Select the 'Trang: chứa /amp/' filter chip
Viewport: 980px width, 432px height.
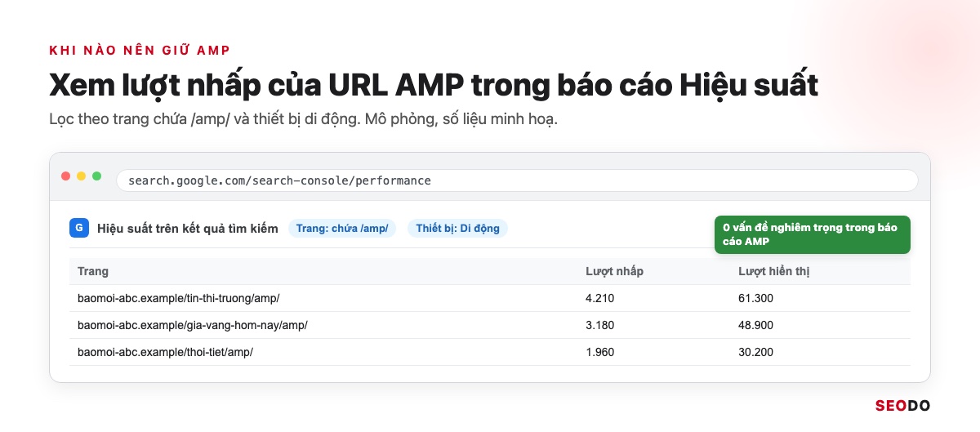[342, 229]
